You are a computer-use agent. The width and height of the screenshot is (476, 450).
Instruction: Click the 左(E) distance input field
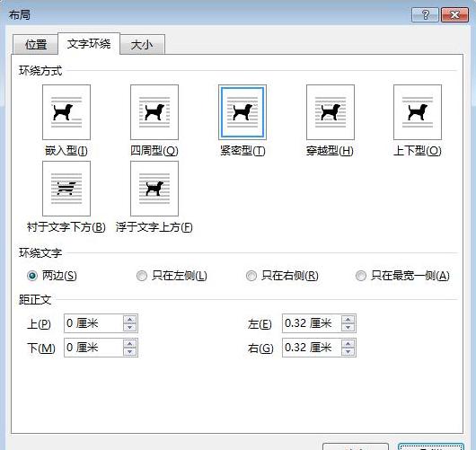[x=312, y=323]
